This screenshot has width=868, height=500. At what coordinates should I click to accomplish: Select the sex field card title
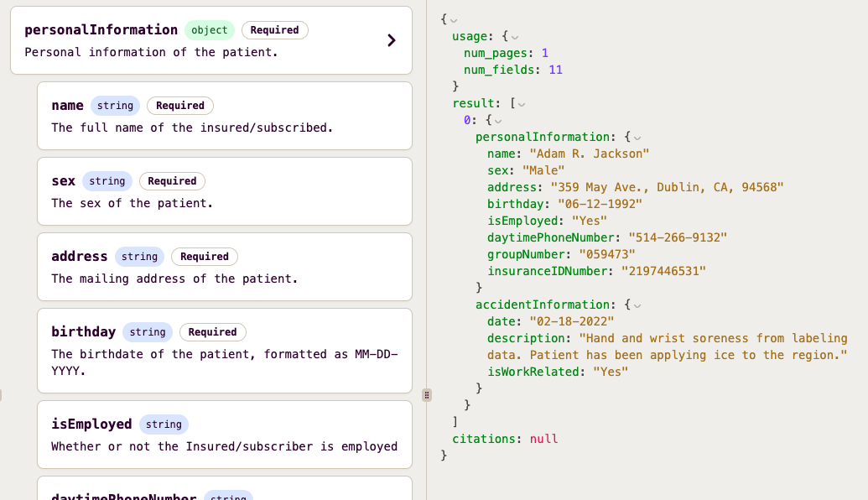click(x=63, y=181)
